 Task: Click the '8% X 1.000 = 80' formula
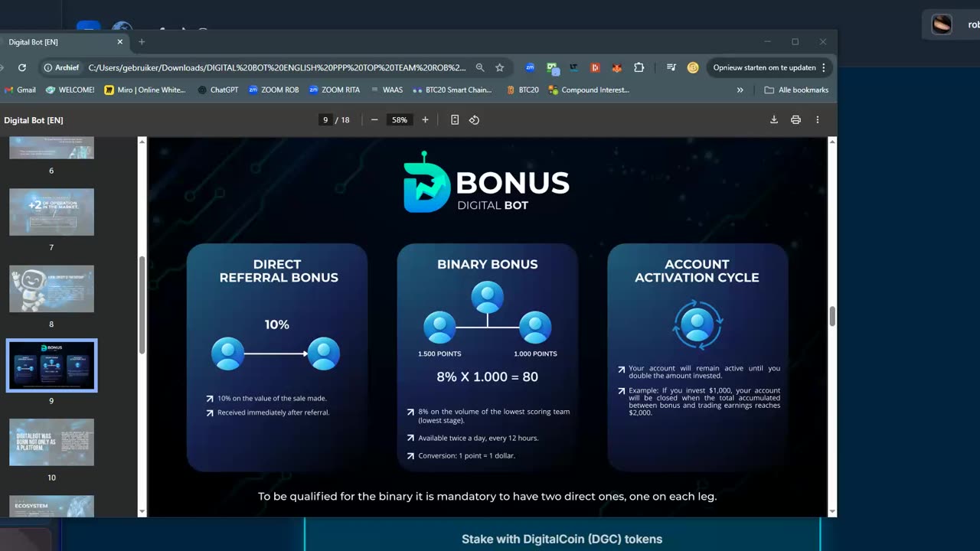pos(487,377)
